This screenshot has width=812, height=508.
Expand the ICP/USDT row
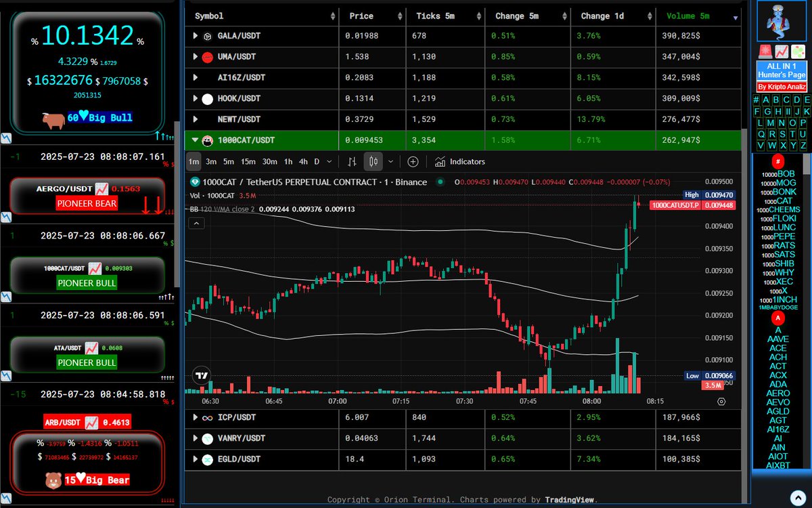coord(196,417)
